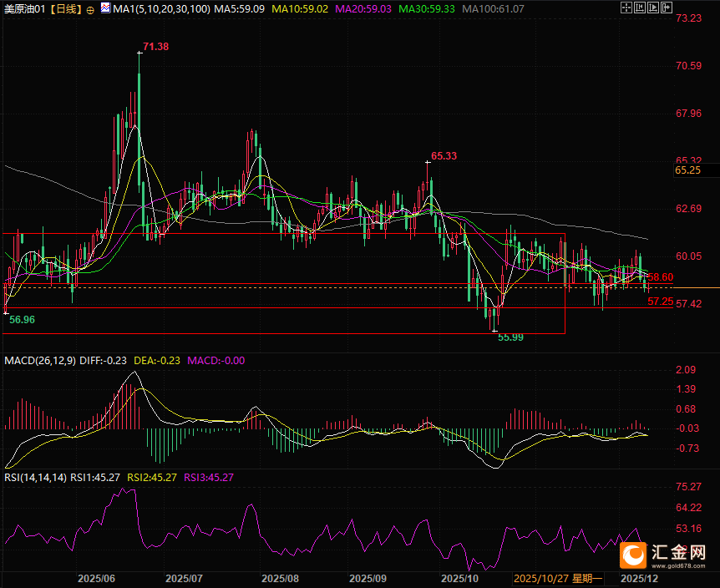720x588 pixels.
Task: Click the crosshair circle icon beside 日线
Action: [90, 9]
